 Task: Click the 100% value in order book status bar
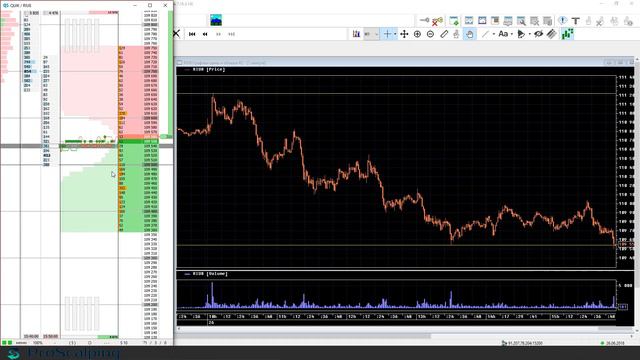(37, 343)
